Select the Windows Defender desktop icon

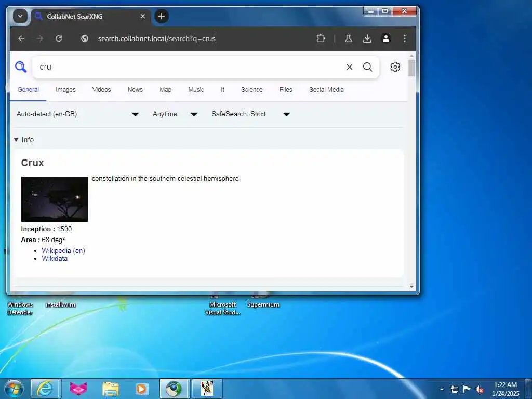click(20, 308)
